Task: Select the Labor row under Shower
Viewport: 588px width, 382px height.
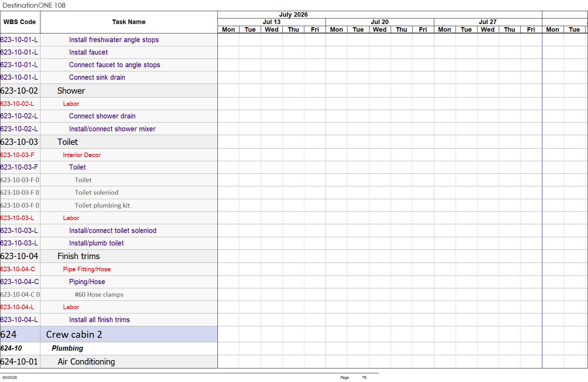Action: [x=71, y=104]
